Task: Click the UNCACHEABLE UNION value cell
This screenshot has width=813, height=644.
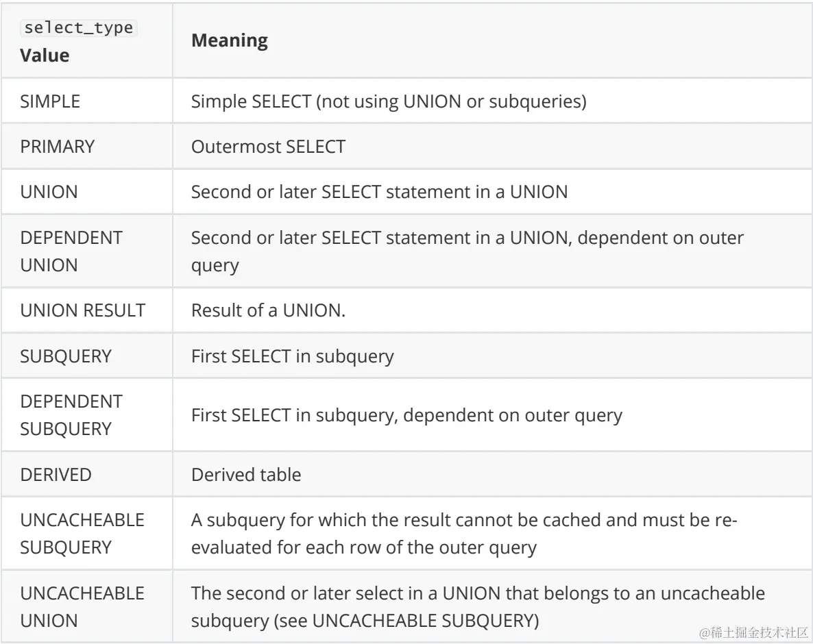Action: tap(86, 607)
